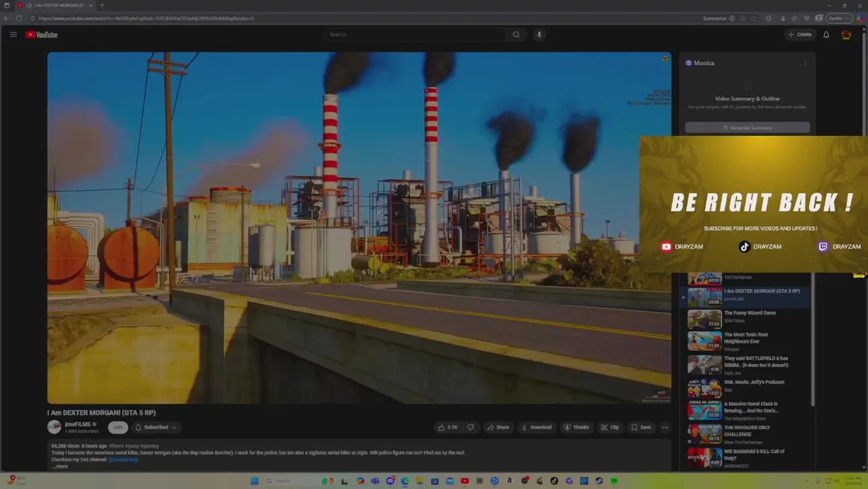Click the icon at video top-right corner

pyautogui.click(x=665, y=59)
